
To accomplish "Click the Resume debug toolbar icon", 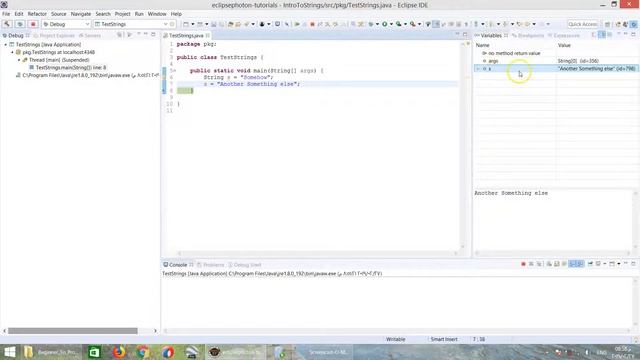I will point(297,24).
